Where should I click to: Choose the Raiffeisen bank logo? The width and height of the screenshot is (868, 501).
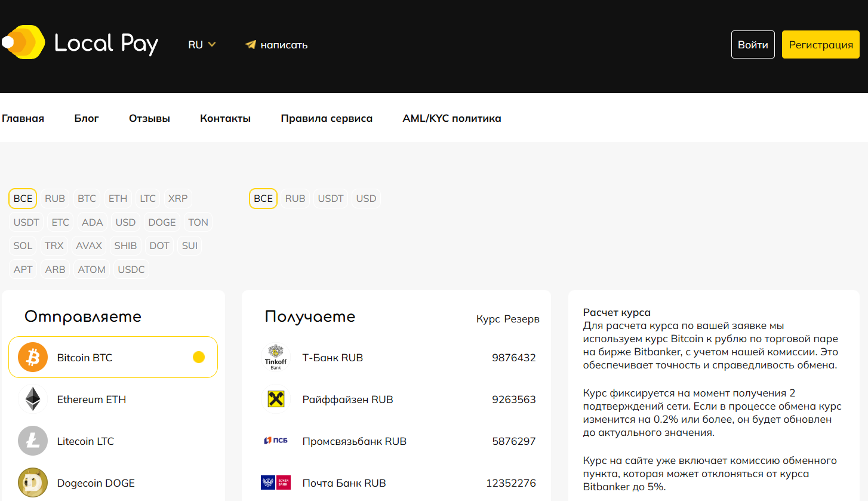[x=276, y=399]
